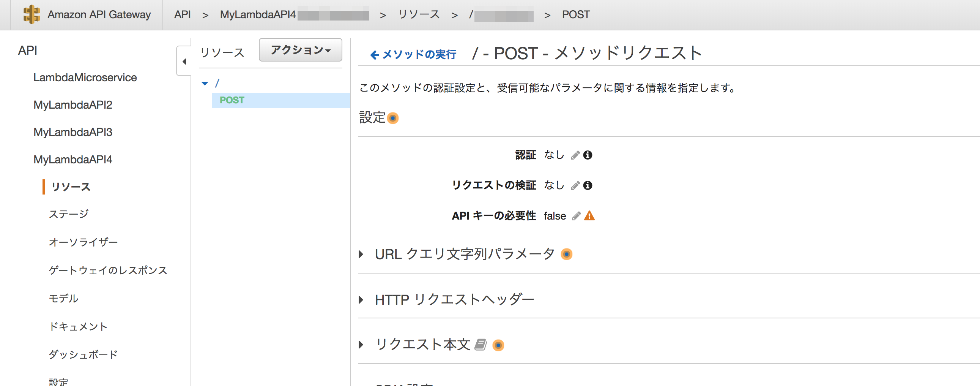This screenshot has width=980, height=386.
Task: Open オーソライザー in the sidebar menu
Action: tap(84, 242)
